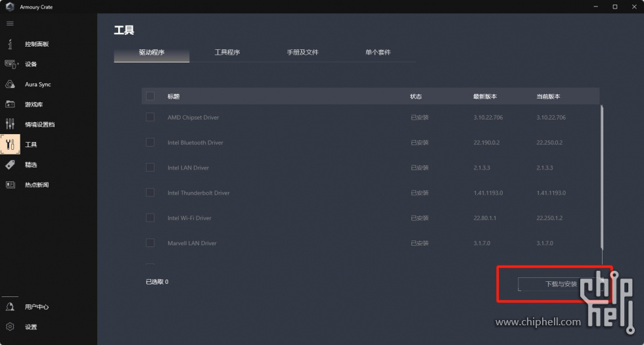Switch to the 单个套件 tab
The image size is (644, 345).
(x=378, y=53)
